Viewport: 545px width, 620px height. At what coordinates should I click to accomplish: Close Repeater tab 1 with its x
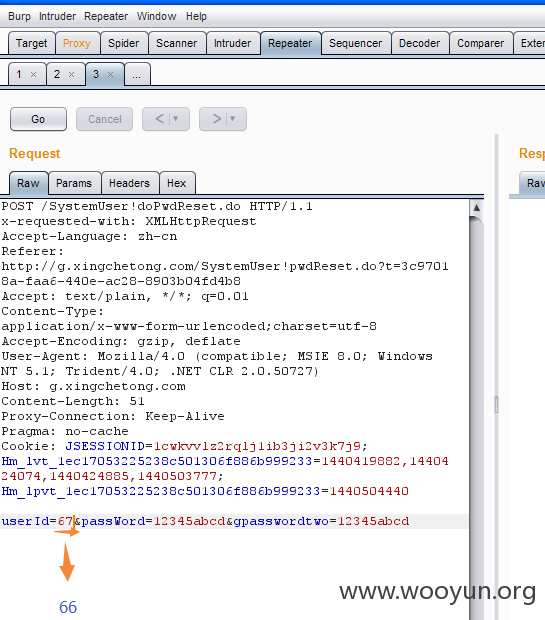click(x=34, y=74)
